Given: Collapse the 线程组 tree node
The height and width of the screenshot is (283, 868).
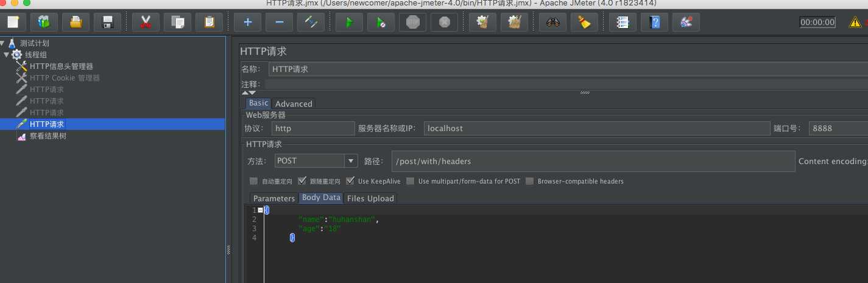Looking at the screenshot, I should [x=6, y=55].
